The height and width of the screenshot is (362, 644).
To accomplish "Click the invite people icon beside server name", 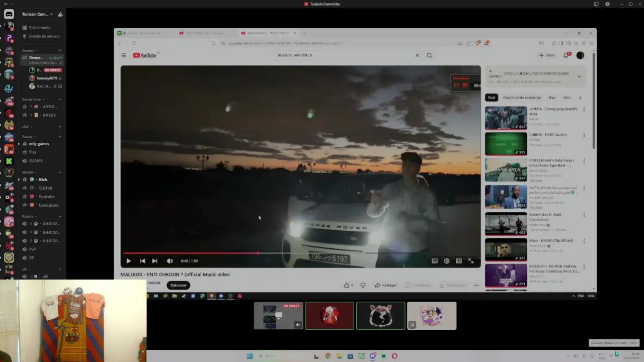I will pos(60,14).
